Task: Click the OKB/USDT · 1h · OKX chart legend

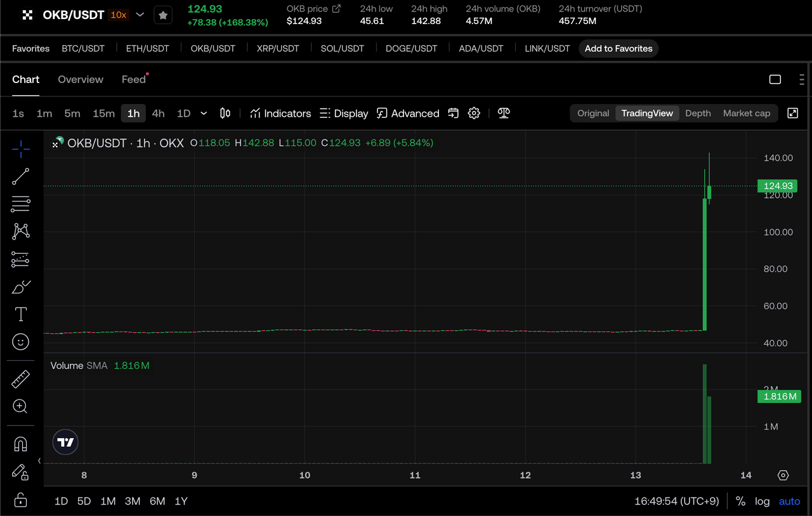Action: pos(126,143)
